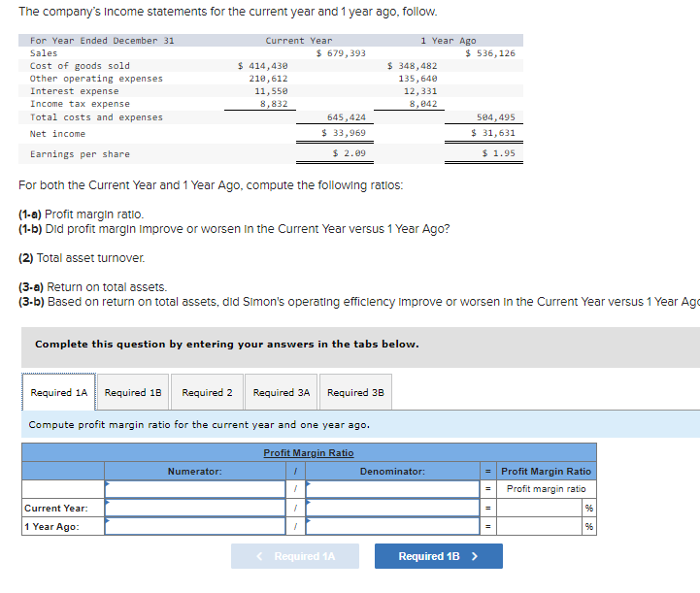
Task: Switch to the Required 2 tab
Action: pyautogui.click(x=207, y=392)
